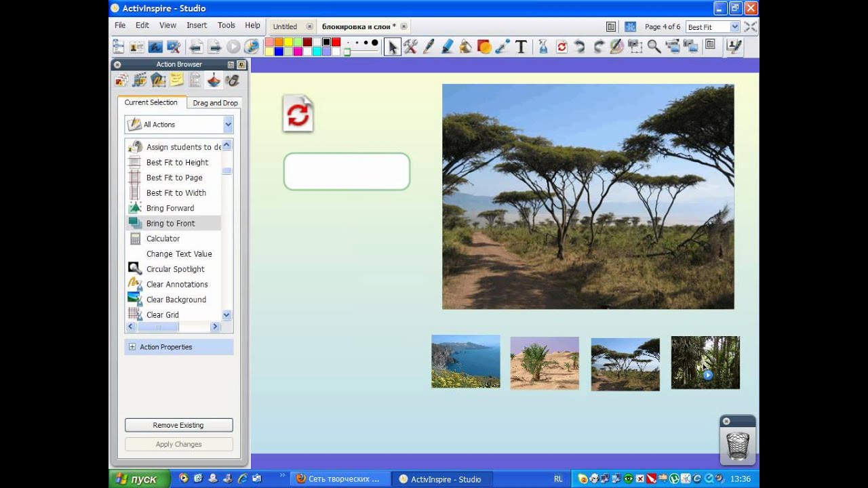
Task: Click the Redo arrow icon
Action: 598,47
